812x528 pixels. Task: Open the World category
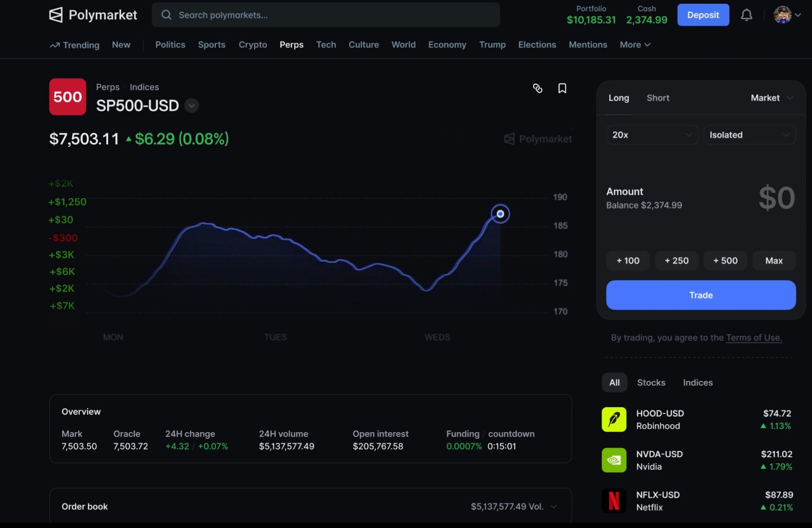[x=403, y=44]
